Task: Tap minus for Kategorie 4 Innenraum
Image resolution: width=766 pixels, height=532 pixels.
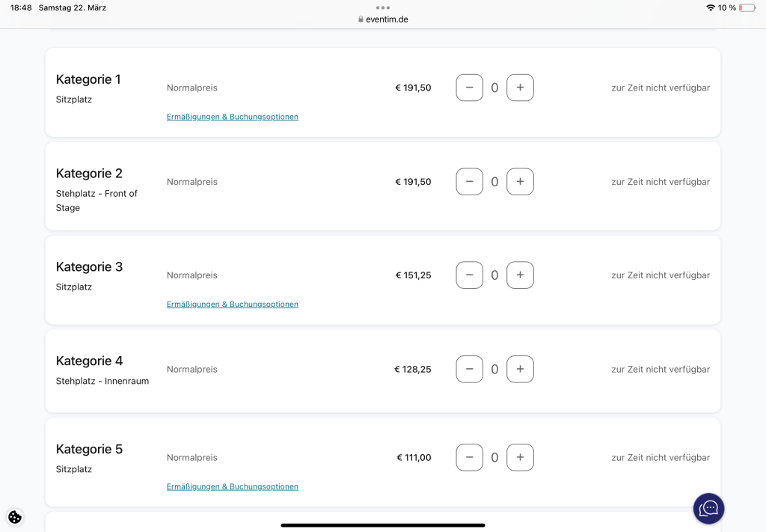Action: [469, 369]
